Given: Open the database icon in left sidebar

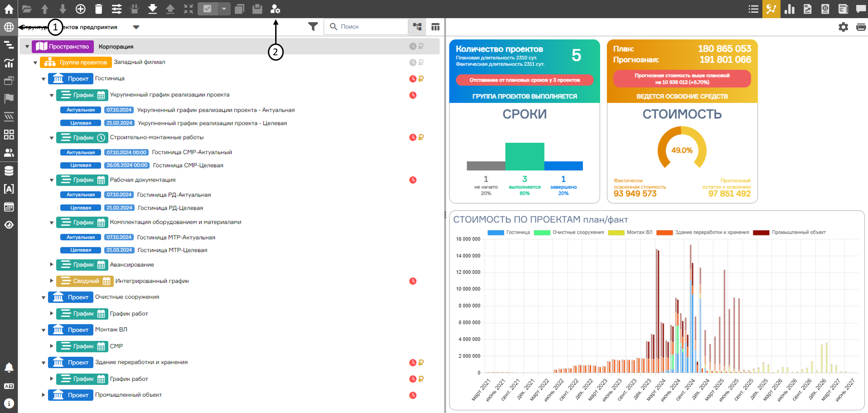Looking at the screenshot, I should [x=9, y=171].
